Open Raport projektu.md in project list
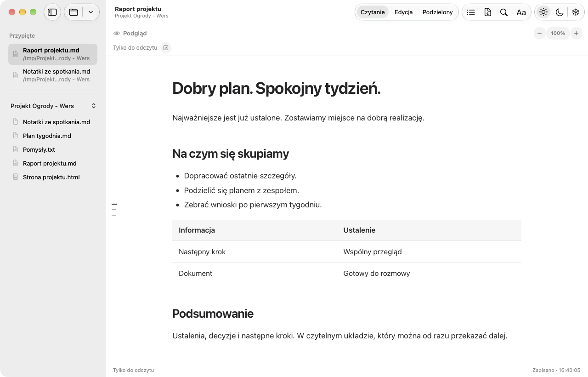The height and width of the screenshot is (377, 588). (x=53, y=163)
